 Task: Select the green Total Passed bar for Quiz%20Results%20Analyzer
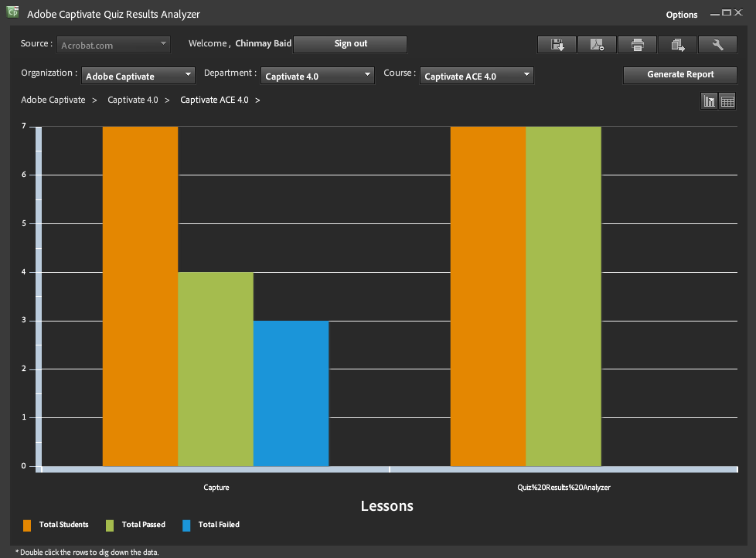pos(563,296)
